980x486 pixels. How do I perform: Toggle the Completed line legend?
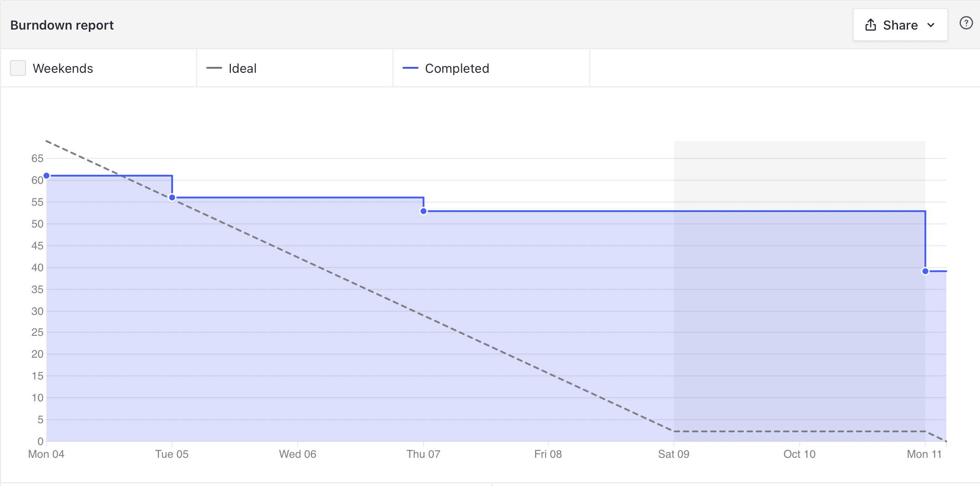[446, 68]
